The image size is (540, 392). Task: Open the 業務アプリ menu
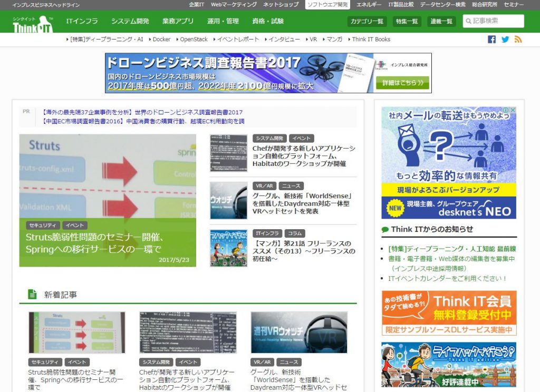(x=178, y=21)
